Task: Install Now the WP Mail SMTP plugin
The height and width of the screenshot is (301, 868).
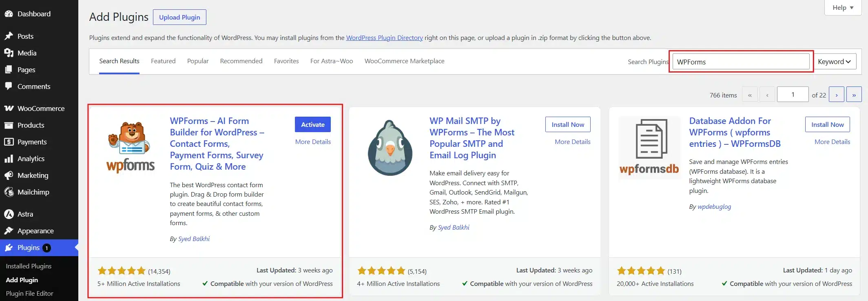Action: pyautogui.click(x=568, y=124)
